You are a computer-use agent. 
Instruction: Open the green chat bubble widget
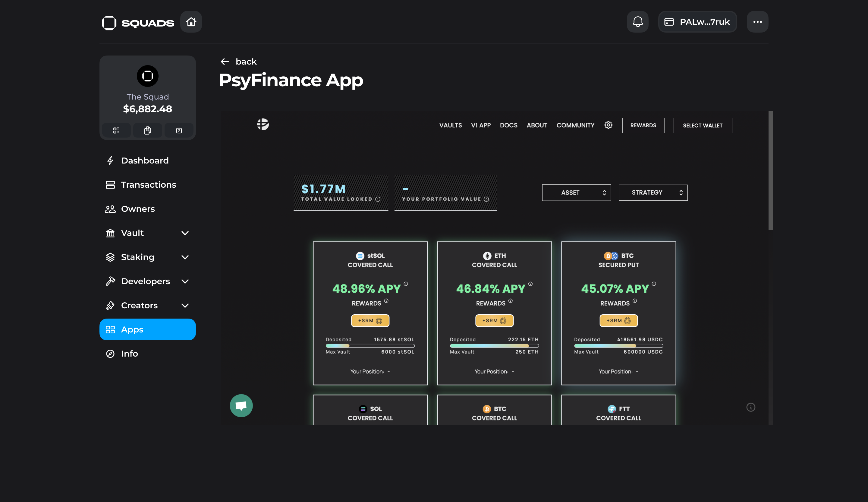(241, 405)
